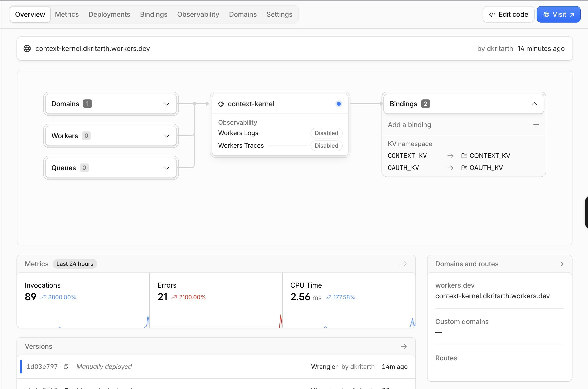Copy version ID 1d03e797 with copy icon
The height and width of the screenshot is (389, 588).
pyautogui.click(x=66, y=367)
